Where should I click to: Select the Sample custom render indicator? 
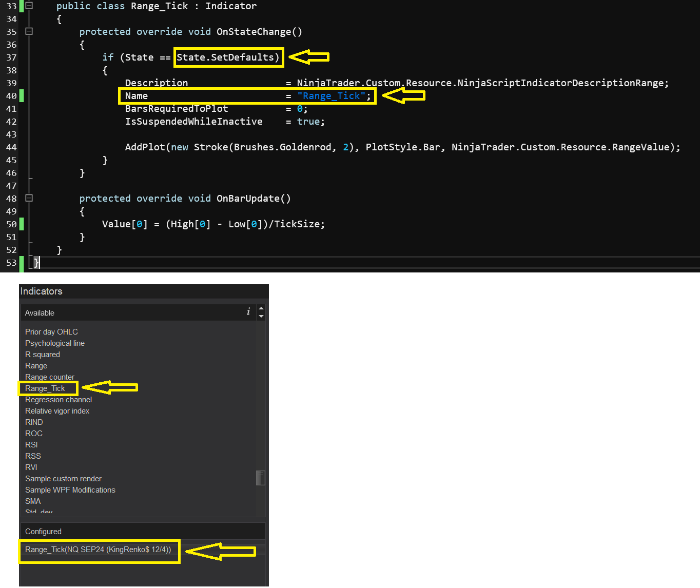coord(63,479)
